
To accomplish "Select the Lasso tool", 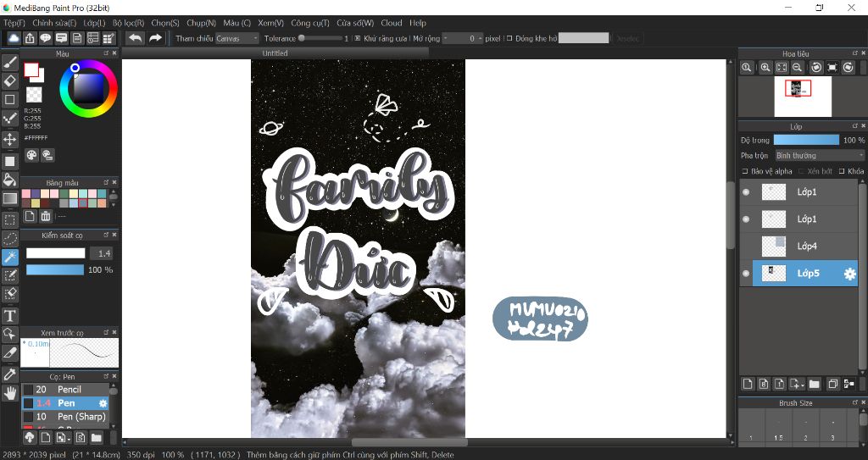I will point(10,238).
